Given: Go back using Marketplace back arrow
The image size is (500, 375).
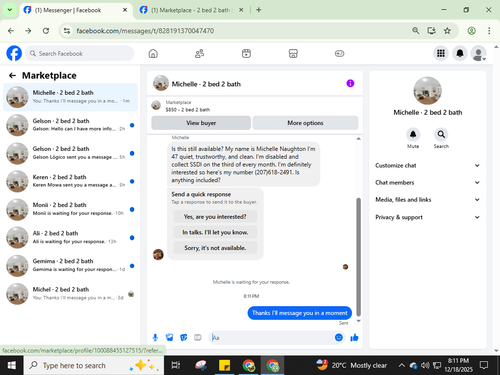Looking at the screenshot, I should coord(12,76).
